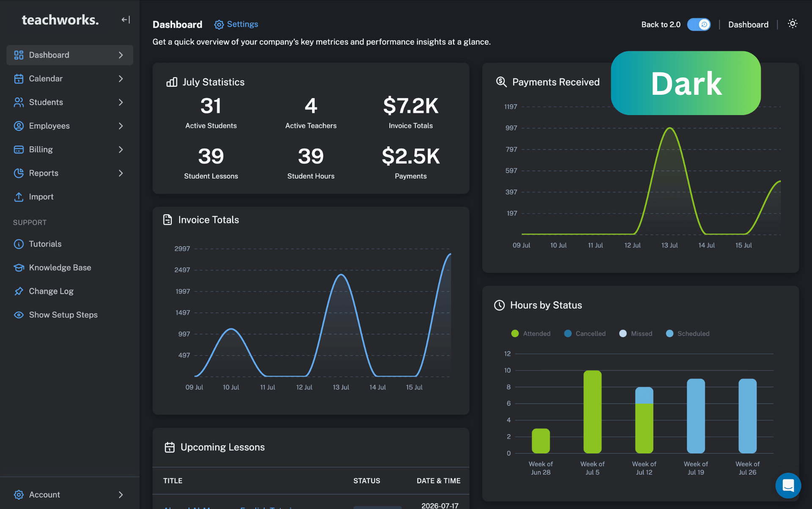Image resolution: width=812 pixels, height=509 pixels.
Task: Click the Active Students count 31
Action: (211, 106)
